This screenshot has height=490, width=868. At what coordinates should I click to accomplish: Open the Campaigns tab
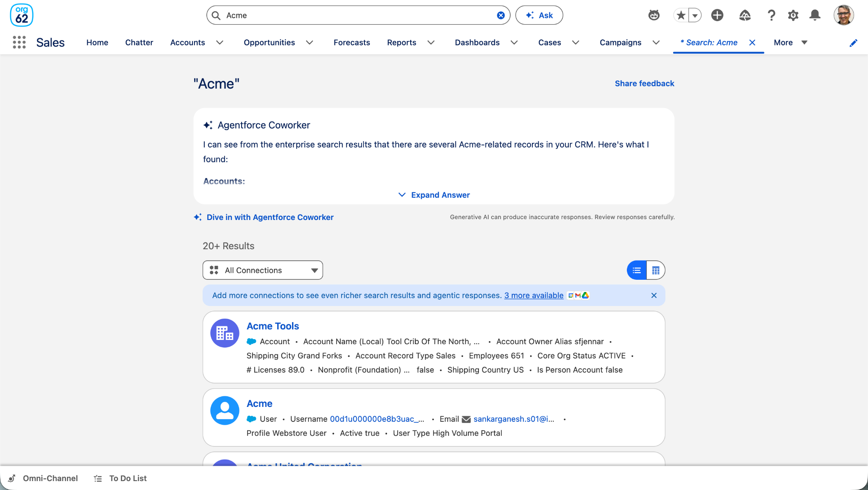coord(620,42)
